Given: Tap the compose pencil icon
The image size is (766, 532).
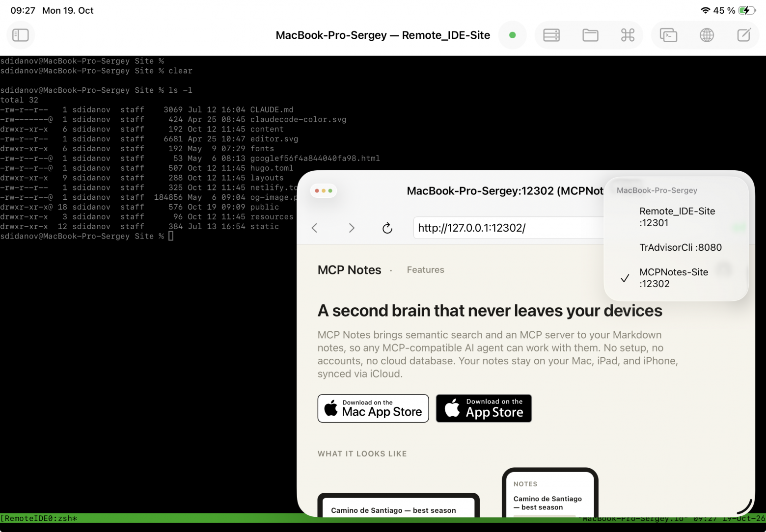Looking at the screenshot, I should point(744,35).
